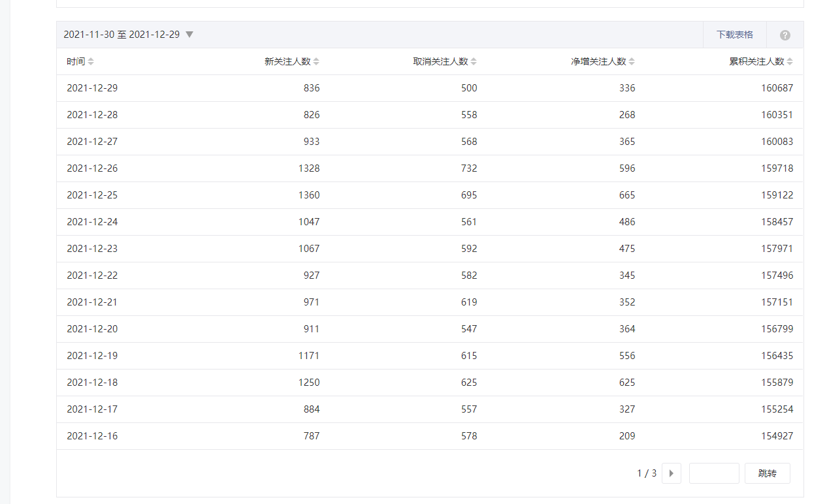Click net increase value 209
Screen dimensions: 827x504
click(x=627, y=436)
